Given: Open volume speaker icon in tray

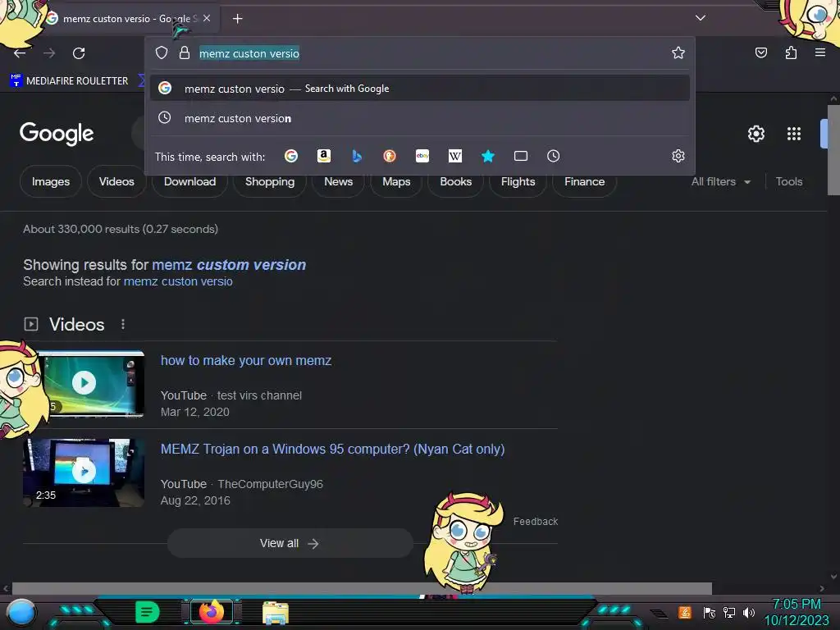Looking at the screenshot, I should click(x=749, y=612).
